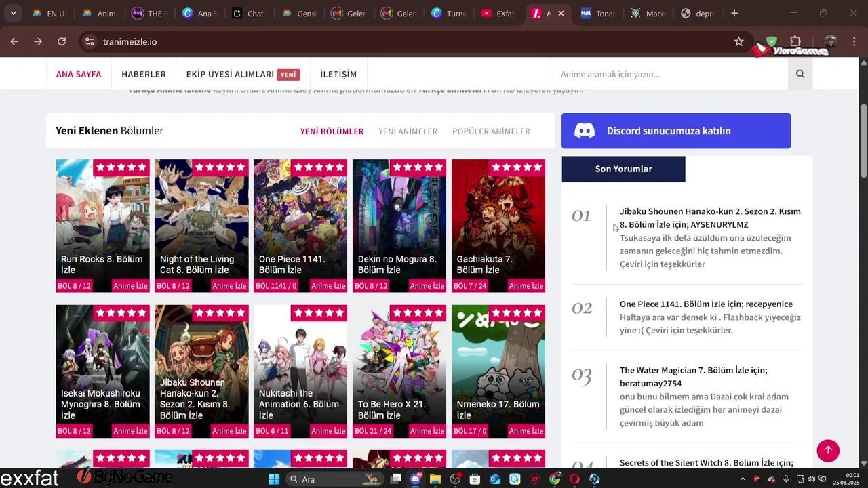Click Anime İzle on Ruri Rocks card
868x488 pixels.
point(130,286)
